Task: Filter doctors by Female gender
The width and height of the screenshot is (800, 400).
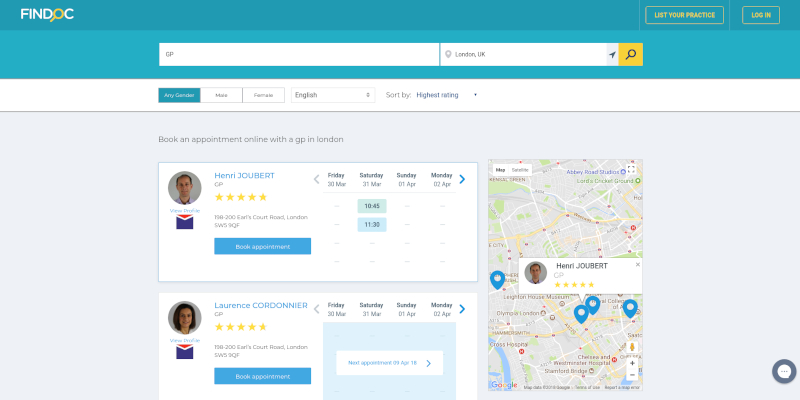Action: click(263, 95)
